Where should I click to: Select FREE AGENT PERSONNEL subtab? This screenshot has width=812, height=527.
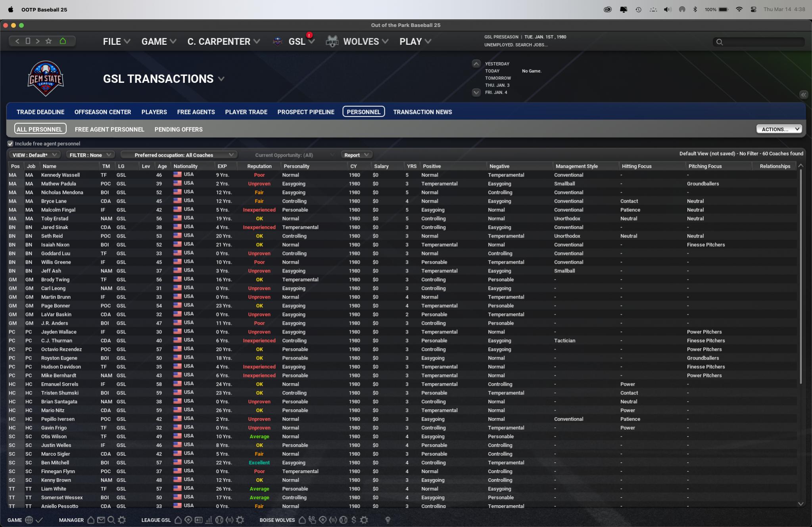109,129
